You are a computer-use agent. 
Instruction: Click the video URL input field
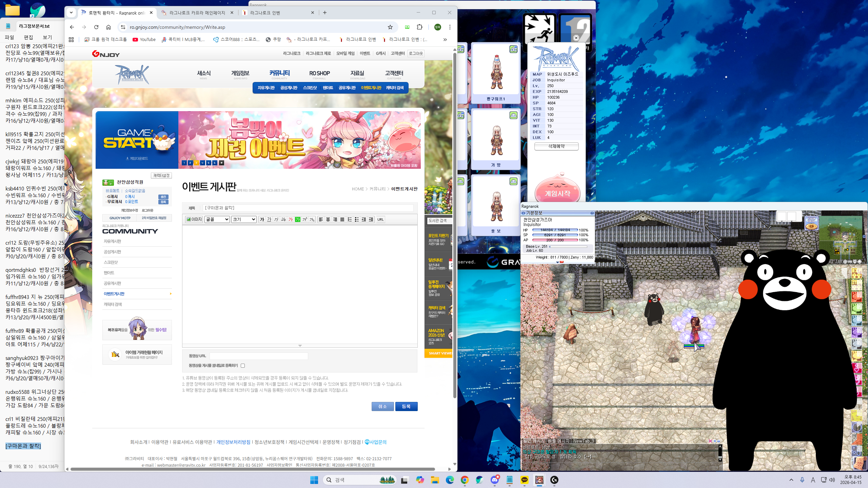(x=259, y=356)
